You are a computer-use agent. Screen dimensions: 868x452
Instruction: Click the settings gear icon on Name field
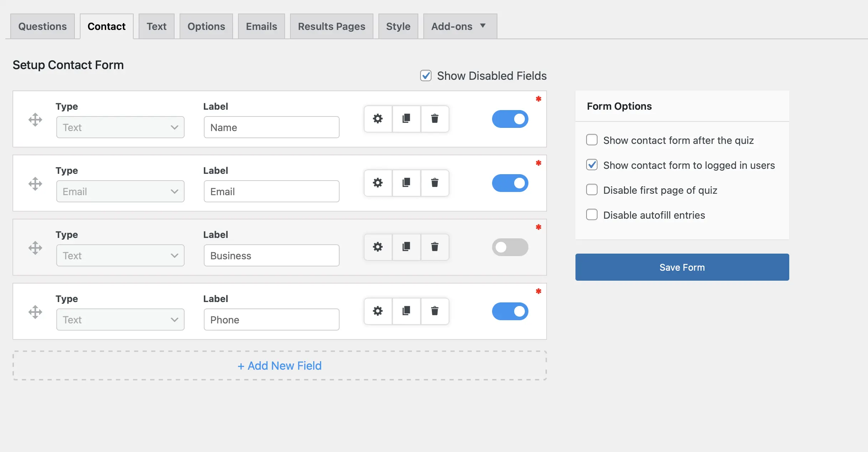click(378, 119)
